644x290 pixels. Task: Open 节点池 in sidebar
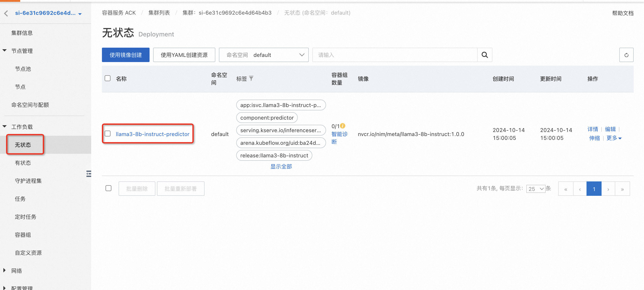[x=23, y=69]
